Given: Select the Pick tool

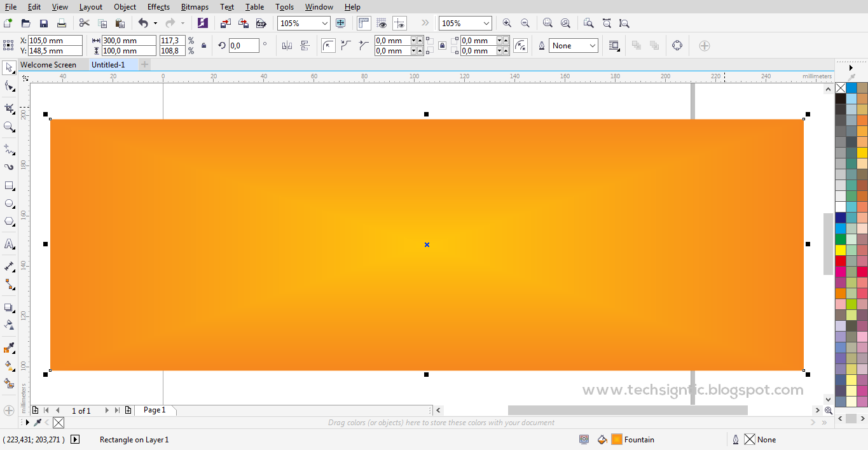Looking at the screenshot, I should [x=9, y=68].
